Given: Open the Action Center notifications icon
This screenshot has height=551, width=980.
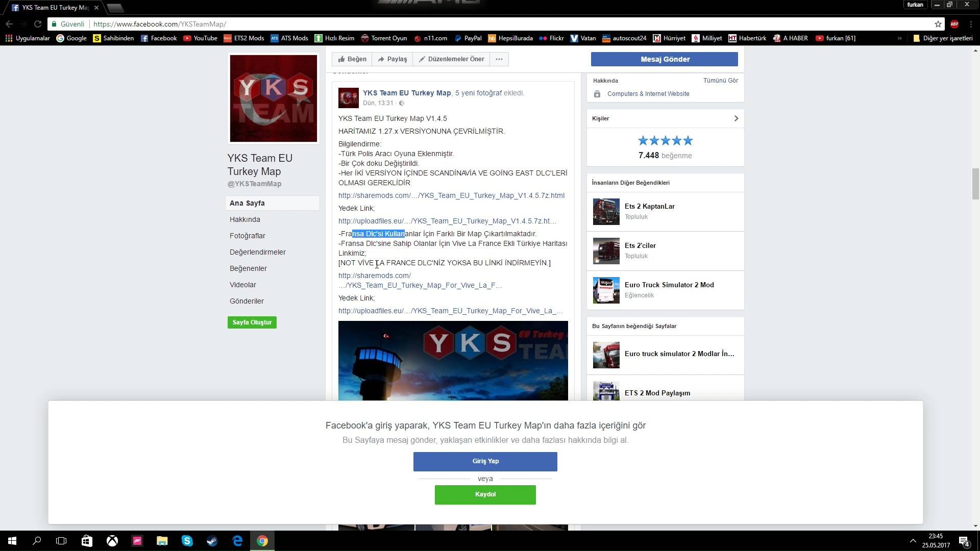Looking at the screenshot, I should pyautogui.click(x=964, y=541).
